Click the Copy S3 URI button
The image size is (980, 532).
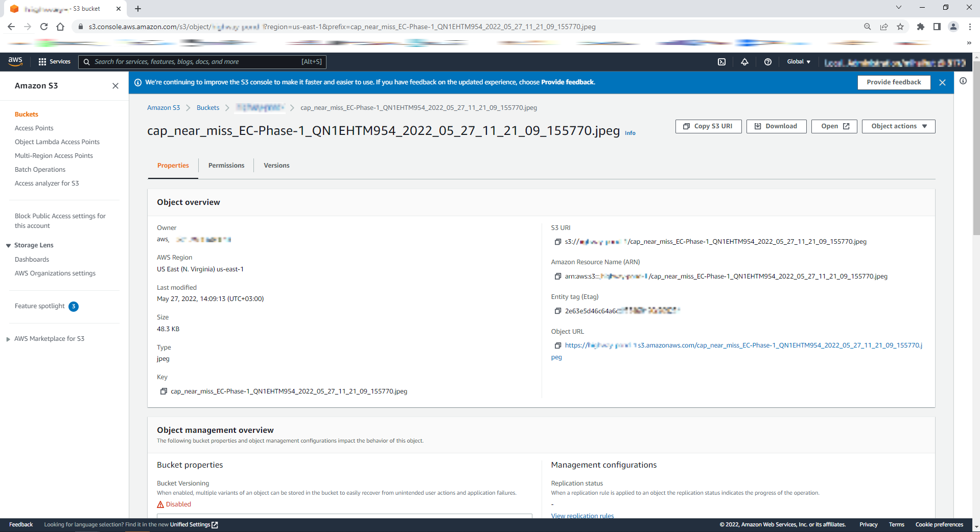tap(708, 126)
